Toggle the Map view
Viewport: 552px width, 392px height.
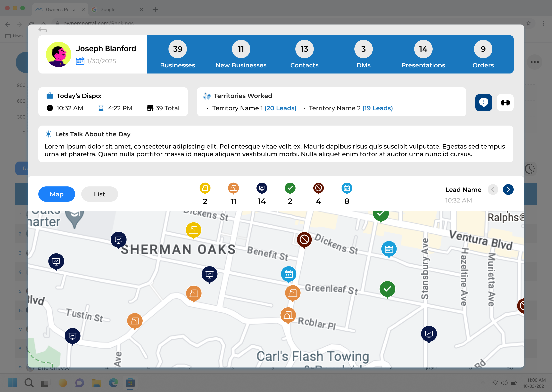[57, 194]
